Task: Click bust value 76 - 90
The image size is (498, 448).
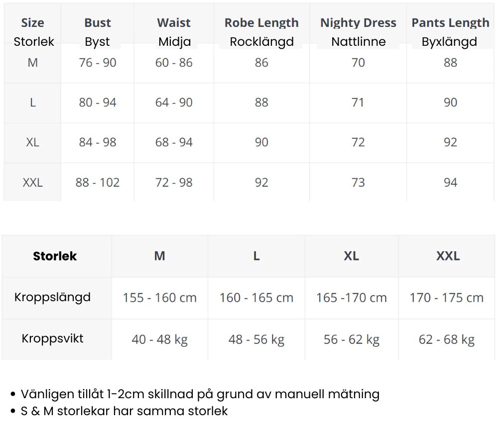Action: (x=98, y=63)
